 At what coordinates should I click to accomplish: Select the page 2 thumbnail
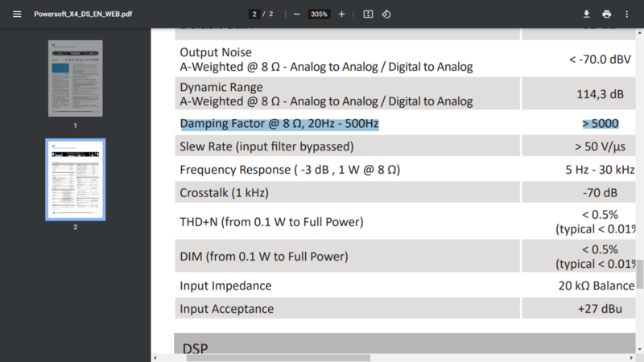coord(75,179)
